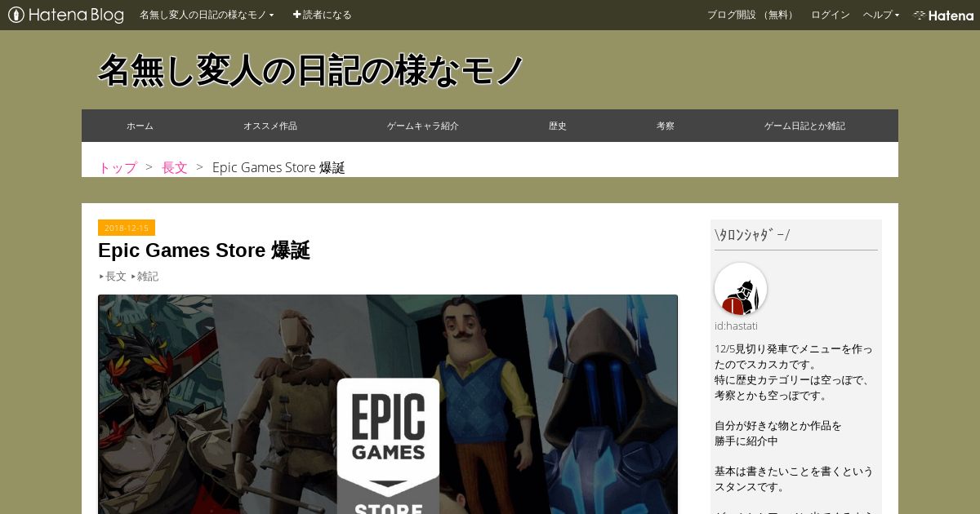Image resolution: width=980 pixels, height=514 pixels.
Task: Click the sidebar text 勝手に紹介中
Action: tap(746, 441)
